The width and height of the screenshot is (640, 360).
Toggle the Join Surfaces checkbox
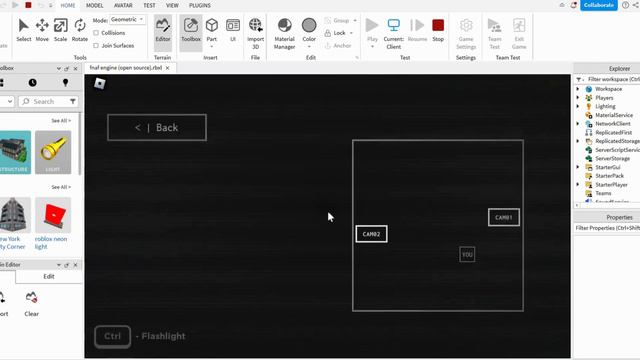[x=96, y=46]
